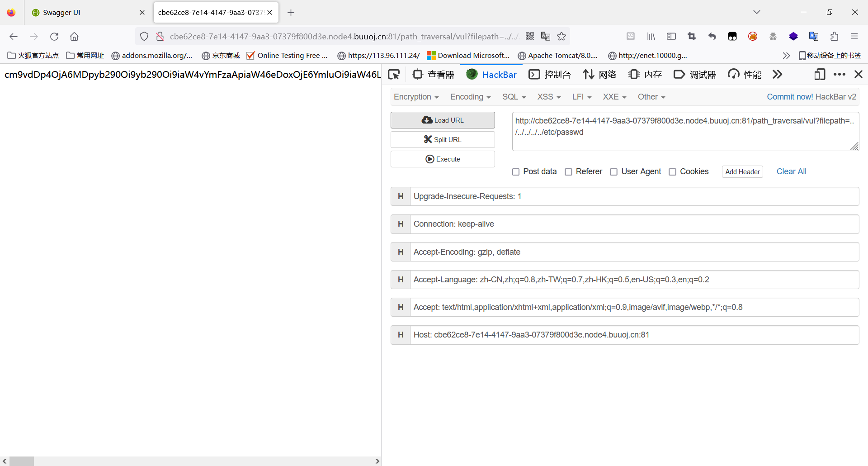Open the page translate icon
The width and height of the screenshot is (868, 466).
pos(546,36)
